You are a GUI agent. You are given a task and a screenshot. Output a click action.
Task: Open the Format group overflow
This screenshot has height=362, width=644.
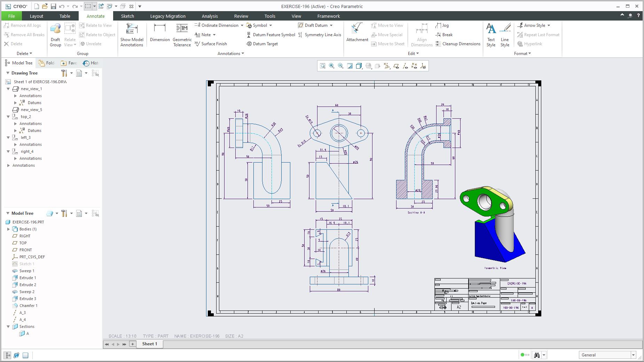523,54
